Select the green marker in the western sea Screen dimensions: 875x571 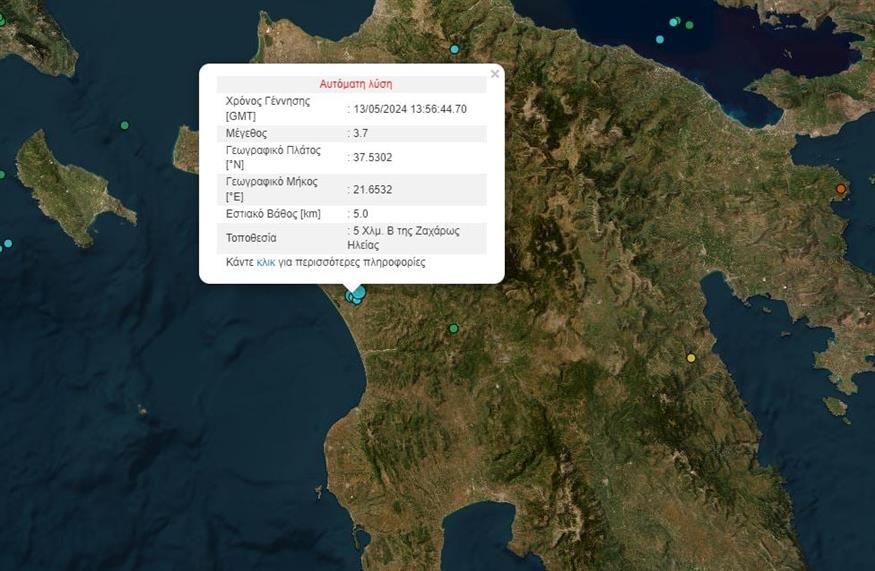pos(124,125)
